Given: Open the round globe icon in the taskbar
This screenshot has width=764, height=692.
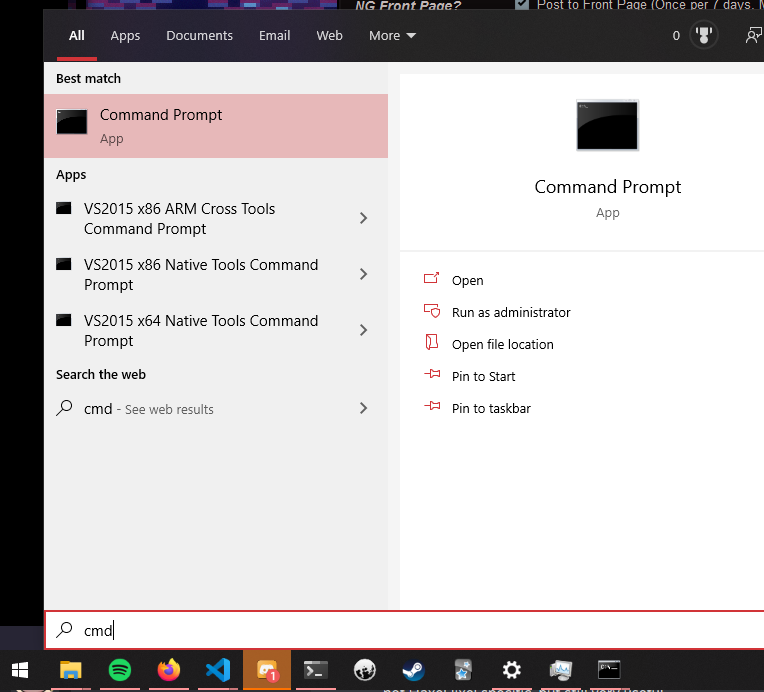Looking at the screenshot, I should point(364,670).
